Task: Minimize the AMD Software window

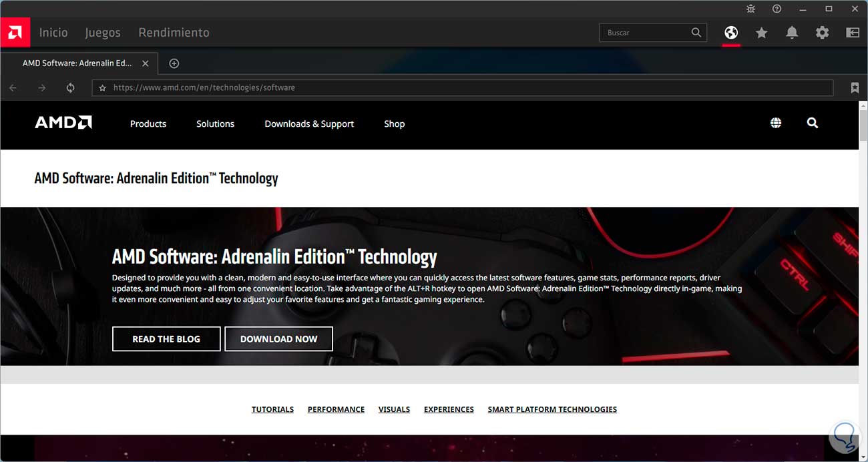Action: pyautogui.click(x=803, y=9)
